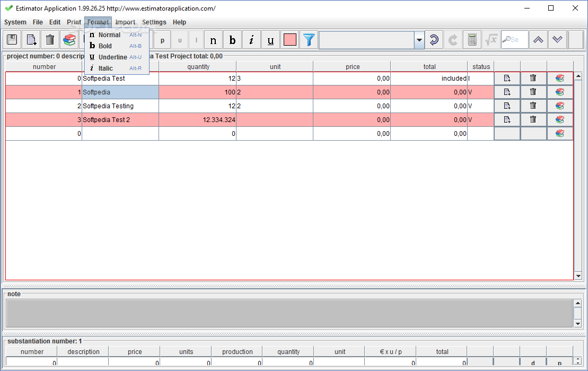Image resolution: width=588 pixels, height=371 pixels.
Task: Click books icon in Softpedia Testing row
Action: pos(560,106)
